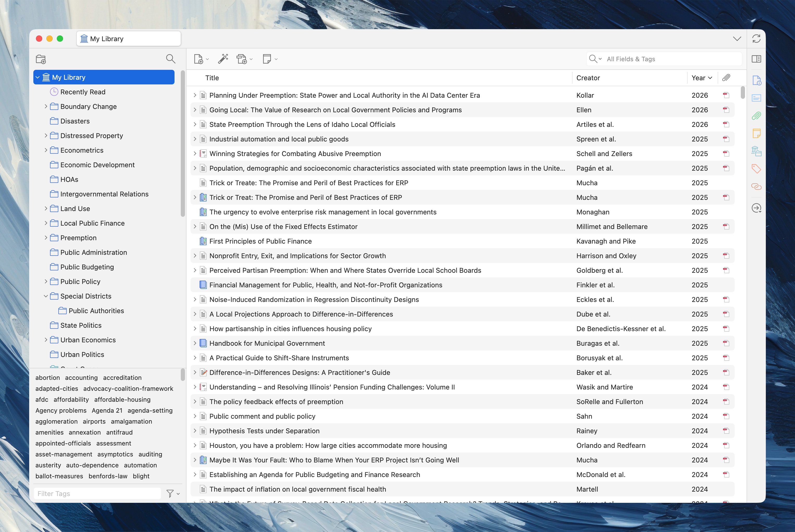Open the collection search magnifier
The image size is (795, 532).
click(x=171, y=59)
